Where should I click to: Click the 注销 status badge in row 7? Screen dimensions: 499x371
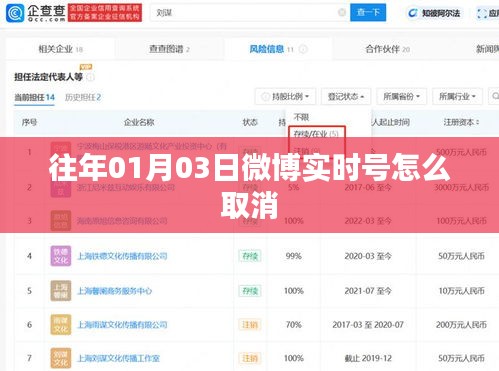pyautogui.click(x=250, y=358)
